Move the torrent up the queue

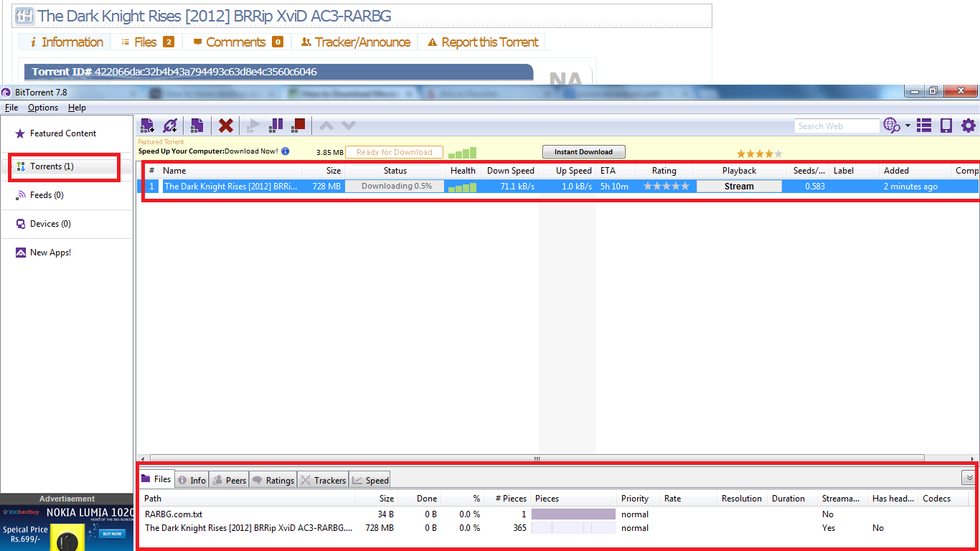(x=326, y=126)
